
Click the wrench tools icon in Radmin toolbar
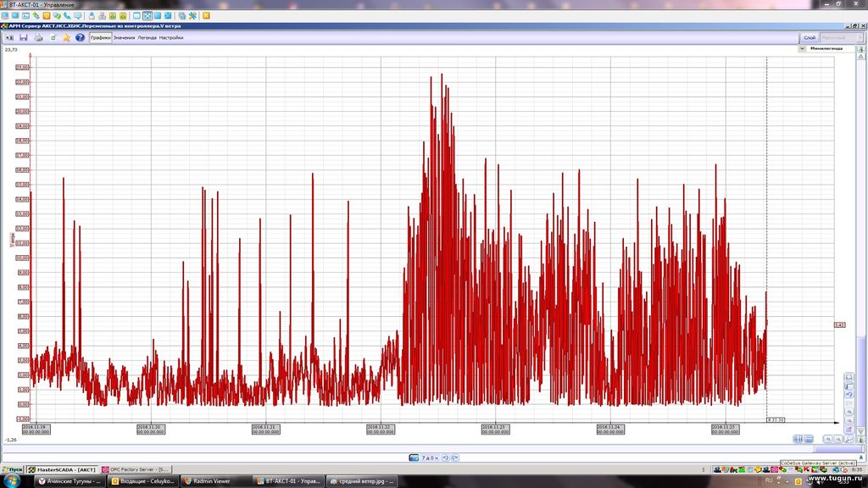(x=192, y=15)
